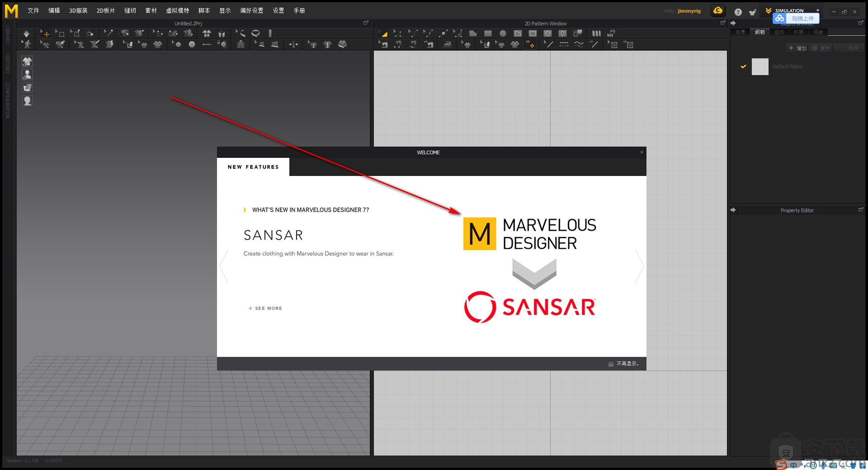Toggle the garment display icon in 3D view
868x470 pixels.
(27, 62)
